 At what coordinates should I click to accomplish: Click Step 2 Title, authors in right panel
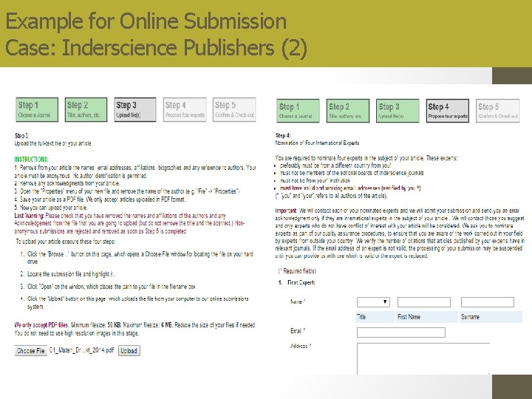point(348,111)
